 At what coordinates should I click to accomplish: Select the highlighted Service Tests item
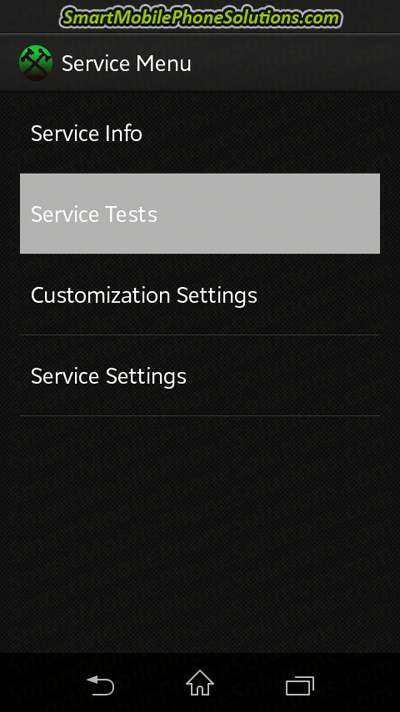[x=200, y=213]
